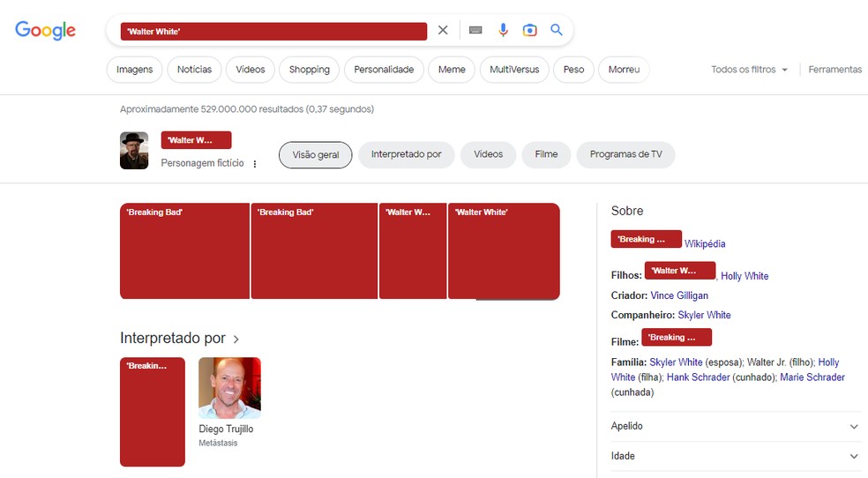Open the Todos os filtros dropdown
The width and height of the screenshot is (868, 478).
click(x=749, y=70)
